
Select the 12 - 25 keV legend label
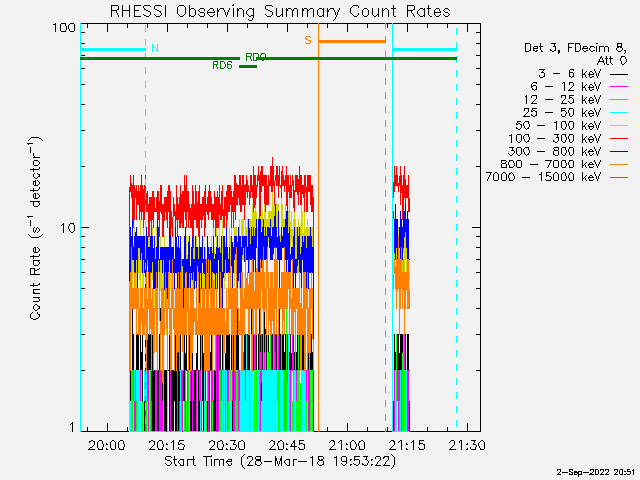point(562,100)
